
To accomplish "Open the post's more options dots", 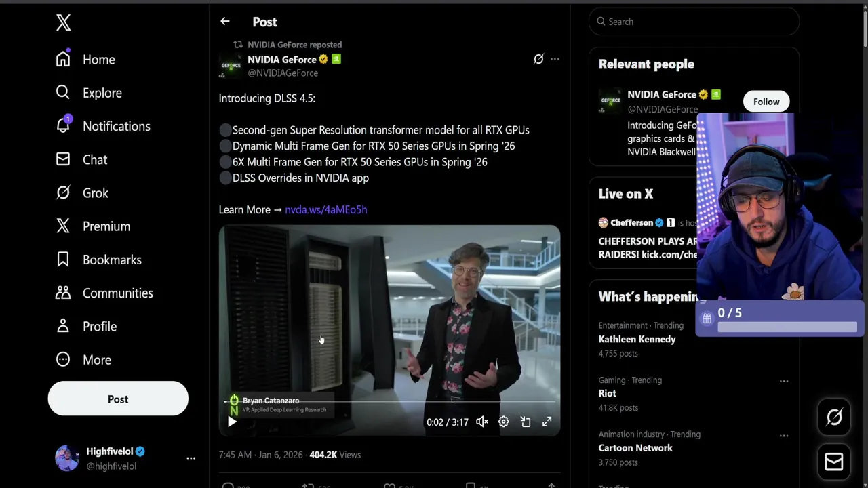I will click(x=555, y=59).
